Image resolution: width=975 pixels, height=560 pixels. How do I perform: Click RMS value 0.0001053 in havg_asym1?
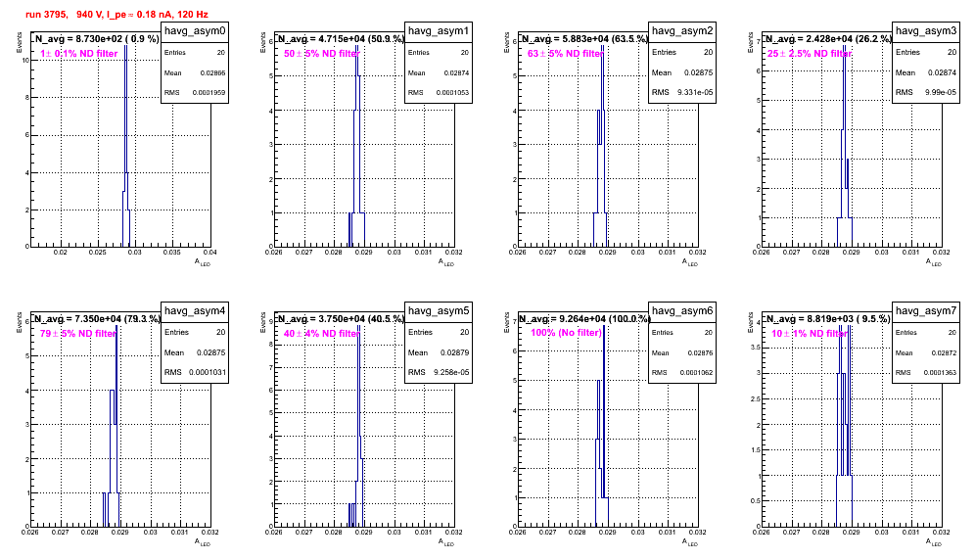pos(453,93)
